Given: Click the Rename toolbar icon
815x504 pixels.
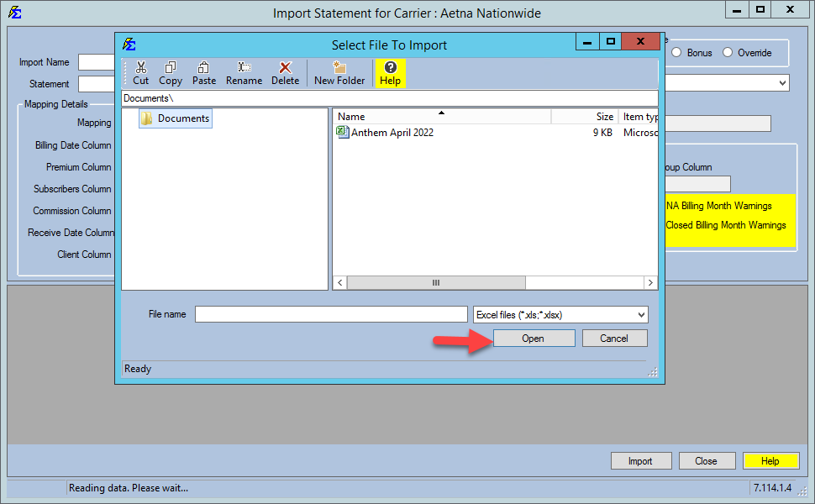Looking at the screenshot, I should coord(244,73).
